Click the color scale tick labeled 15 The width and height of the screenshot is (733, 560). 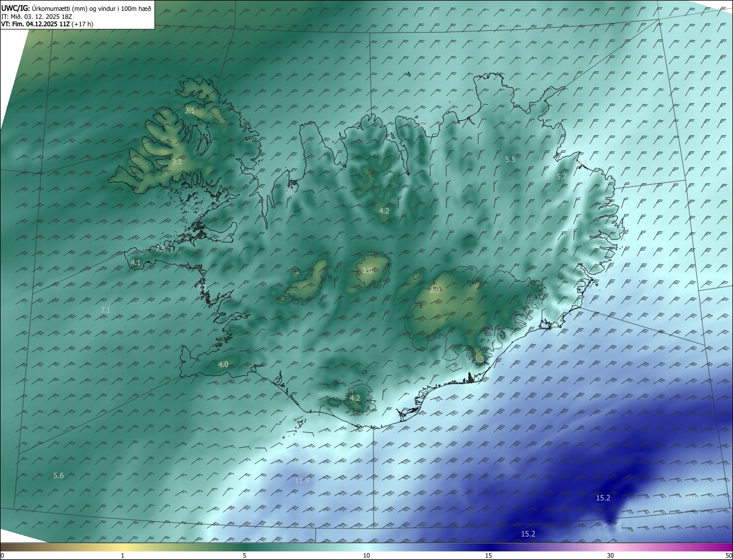click(488, 555)
